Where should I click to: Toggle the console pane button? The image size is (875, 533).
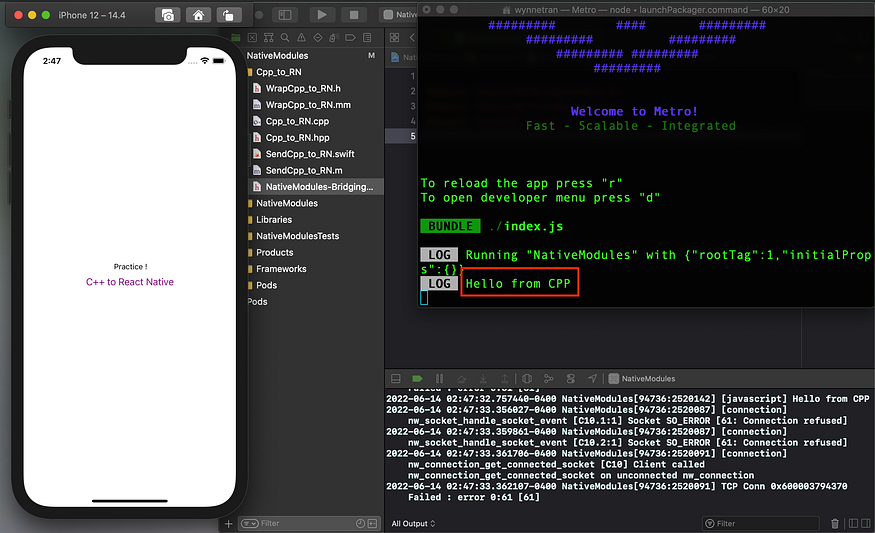(x=866, y=524)
